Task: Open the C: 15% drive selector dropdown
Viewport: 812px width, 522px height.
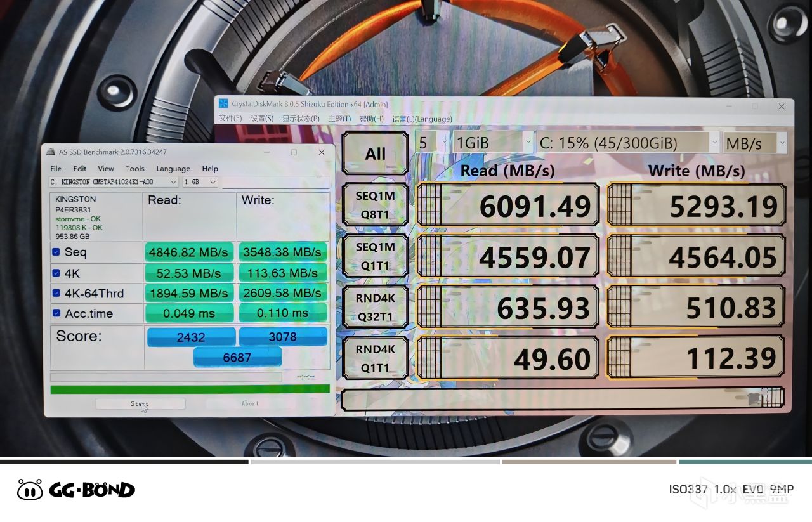Action: pyautogui.click(x=628, y=143)
